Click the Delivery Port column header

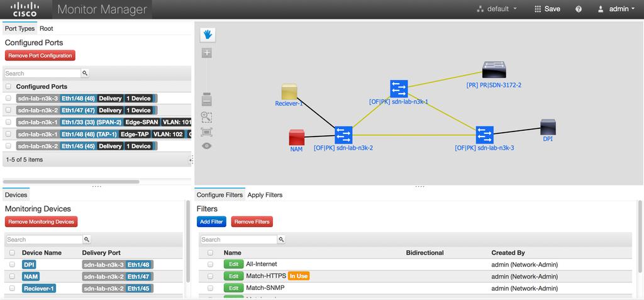click(x=101, y=253)
